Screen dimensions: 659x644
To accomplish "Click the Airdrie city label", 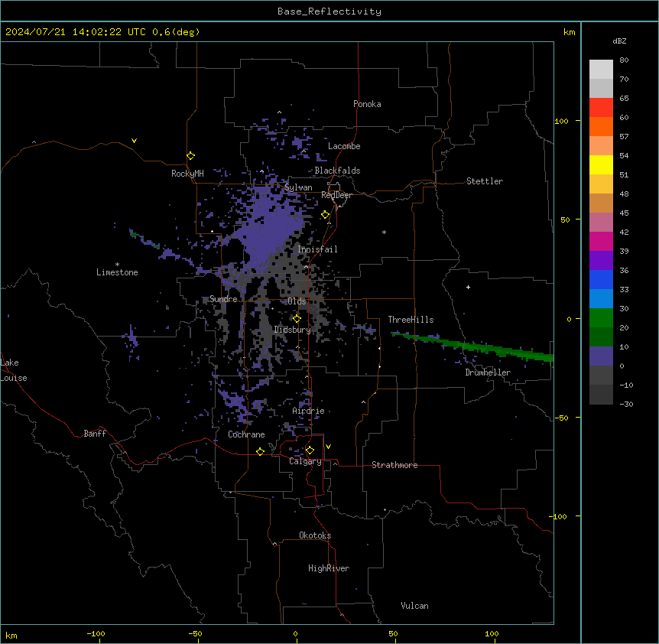I will tap(308, 411).
